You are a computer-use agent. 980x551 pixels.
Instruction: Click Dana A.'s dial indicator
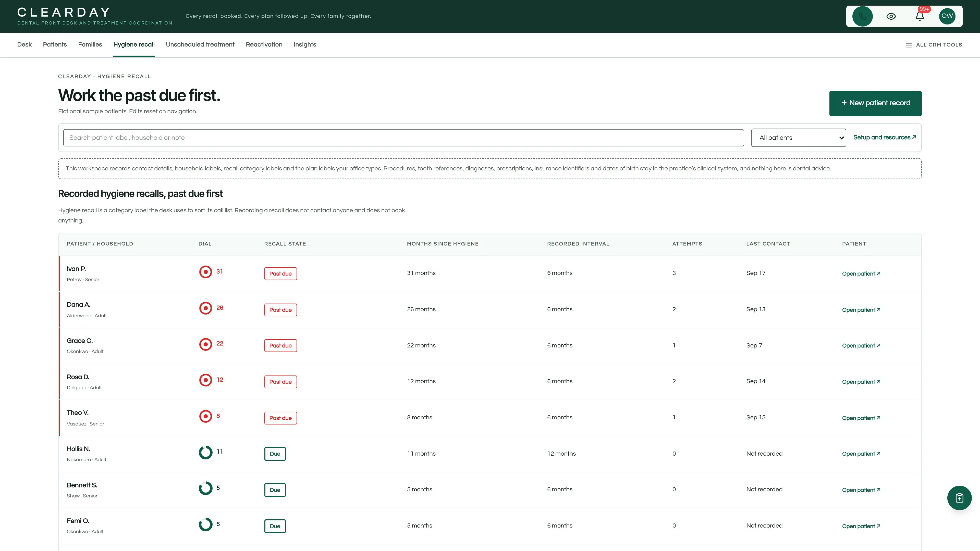(x=205, y=308)
